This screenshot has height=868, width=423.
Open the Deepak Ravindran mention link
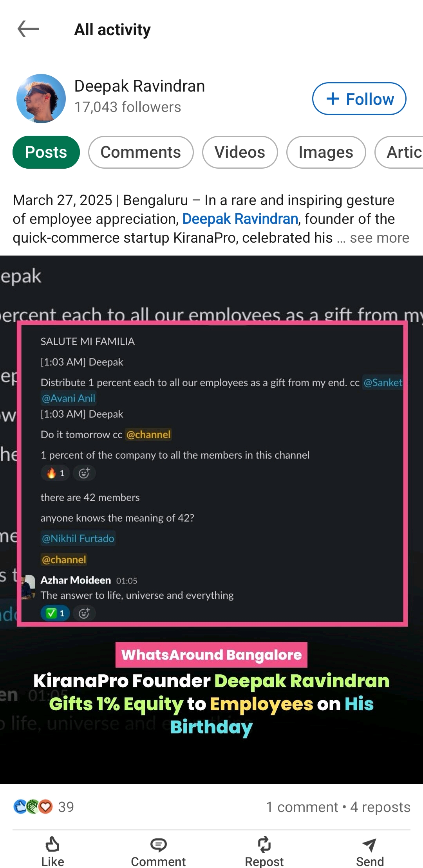[x=240, y=219]
